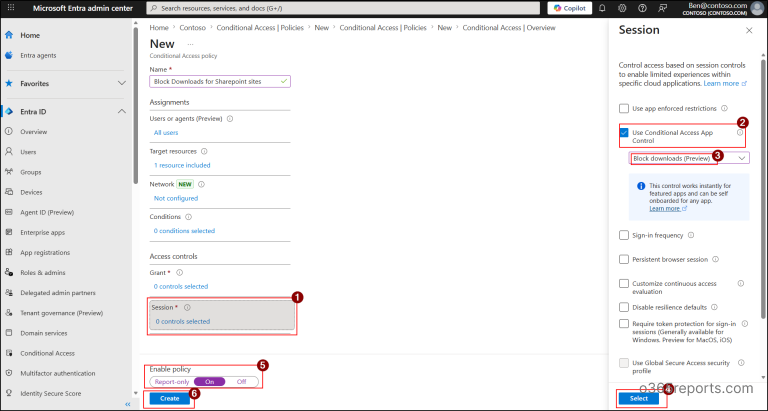The width and height of the screenshot is (768, 411).
Task: Check Persistent browser session
Action: 624,259
